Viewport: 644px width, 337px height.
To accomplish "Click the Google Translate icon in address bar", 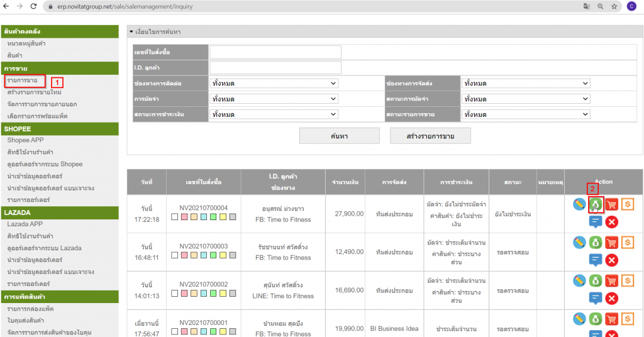I will pyautogui.click(x=587, y=6).
